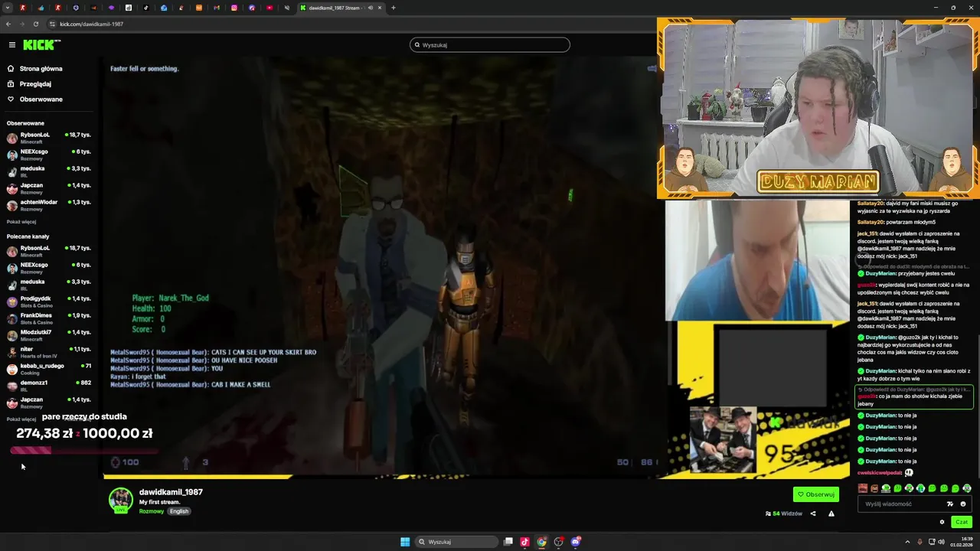Open the emoji picker in chat input
The height and width of the screenshot is (551, 980).
point(963,504)
